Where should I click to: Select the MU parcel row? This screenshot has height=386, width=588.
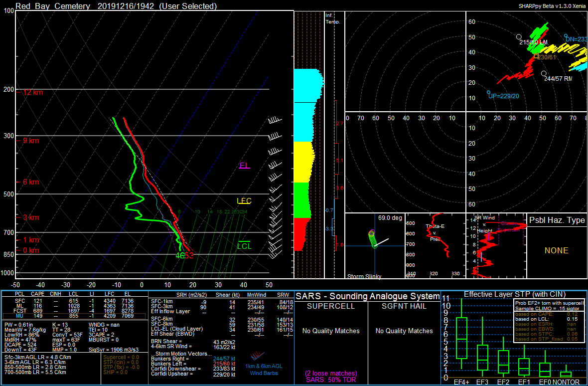[x=75, y=316]
